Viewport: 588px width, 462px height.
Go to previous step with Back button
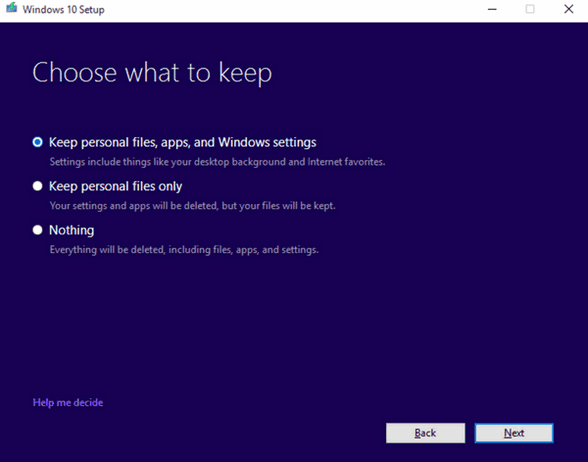(426, 433)
